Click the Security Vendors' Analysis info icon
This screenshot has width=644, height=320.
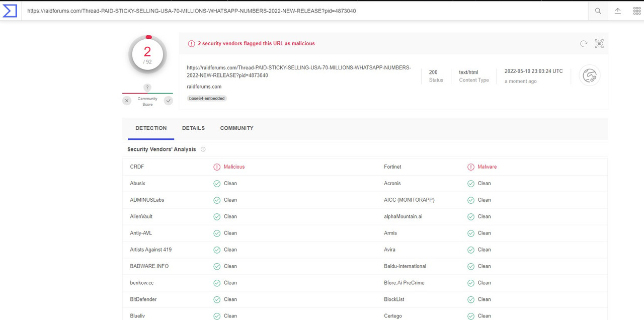(203, 149)
